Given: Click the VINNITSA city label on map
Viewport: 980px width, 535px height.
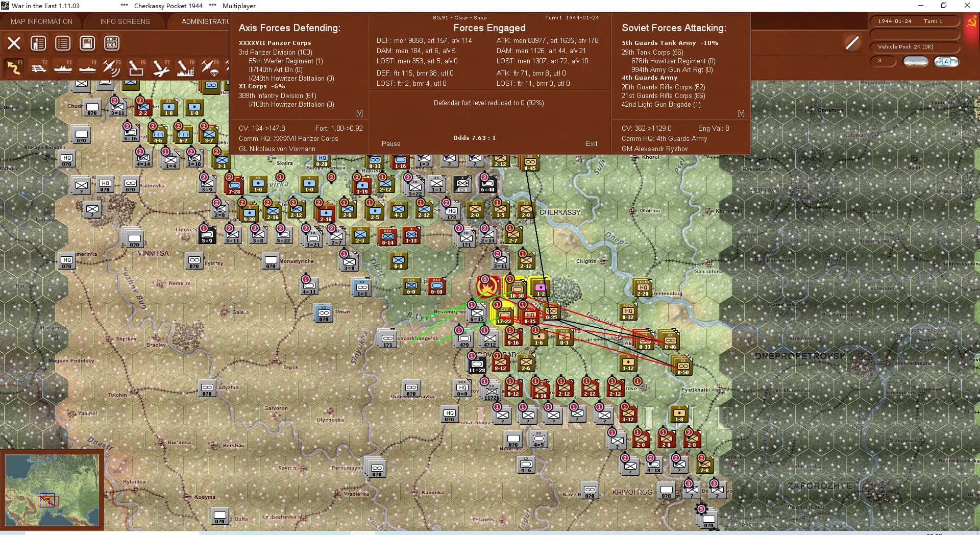Looking at the screenshot, I should pos(153,253).
